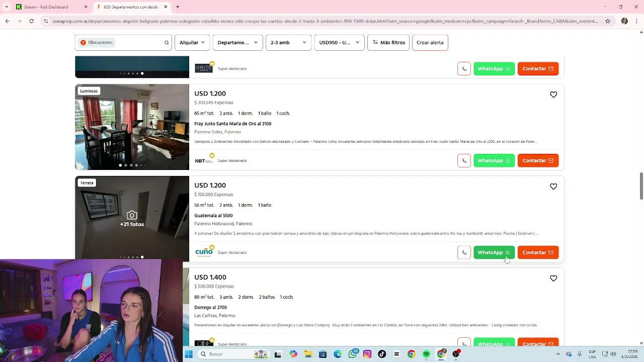Click the Crear alerta button
The image size is (644, 362).
point(430,42)
